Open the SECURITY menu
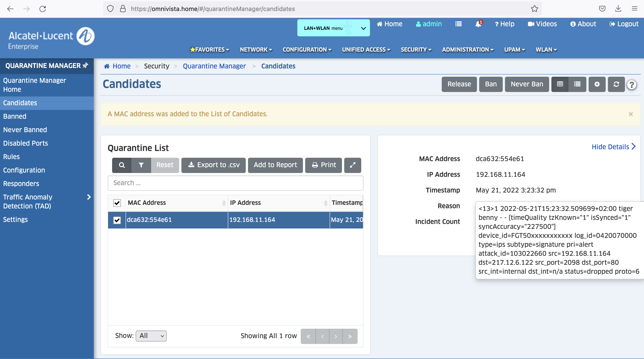 tap(416, 50)
